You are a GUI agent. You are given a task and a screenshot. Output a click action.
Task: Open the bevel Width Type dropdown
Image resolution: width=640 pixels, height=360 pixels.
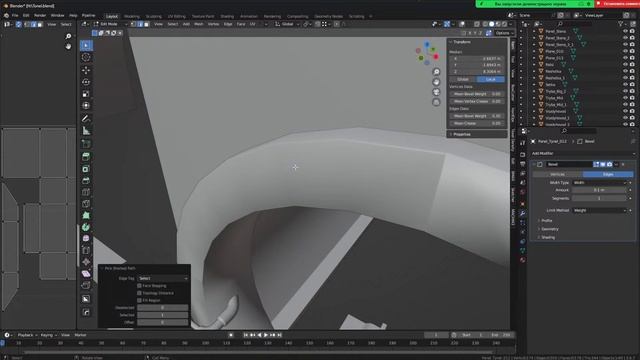(x=599, y=183)
